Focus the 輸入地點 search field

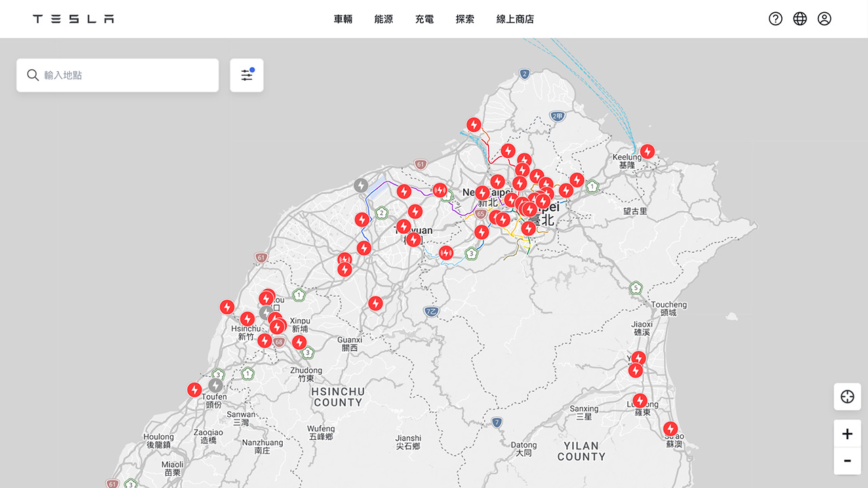118,75
